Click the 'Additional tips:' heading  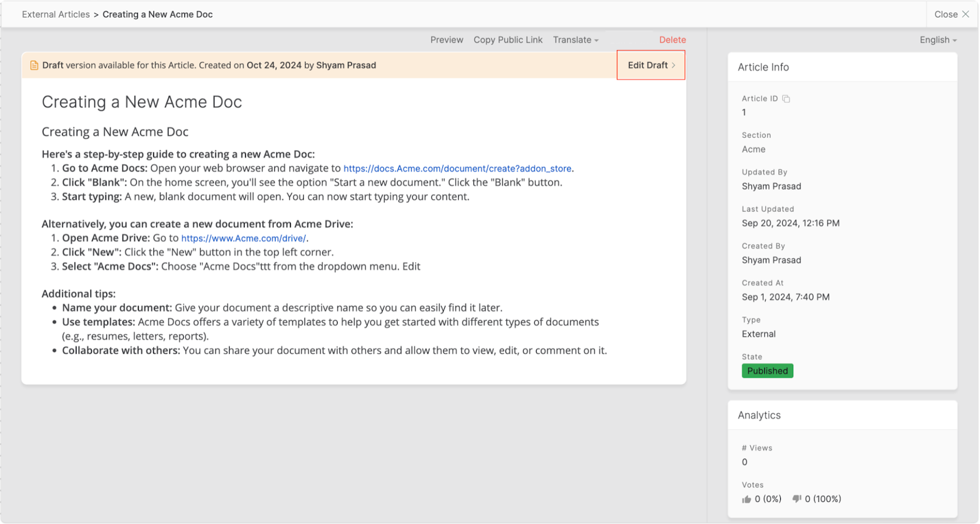pyautogui.click(x=78, y=294)
